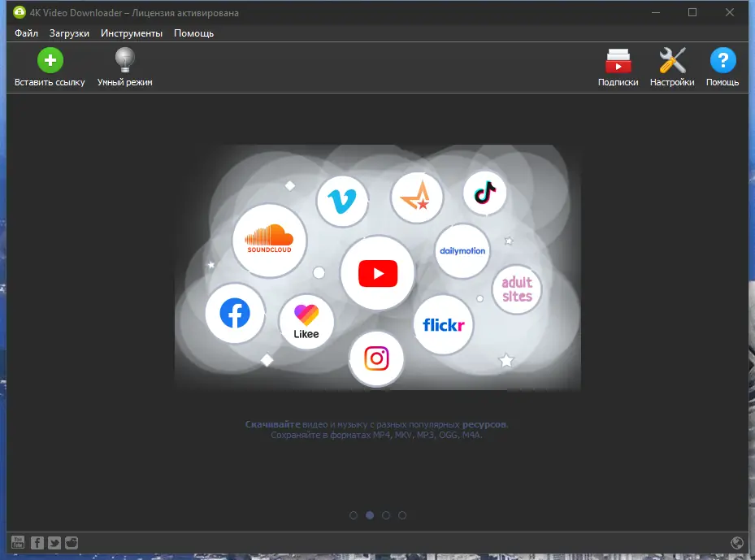Open the Файл menu
This screenshot has height=560, width=755.
click(25, 33)
